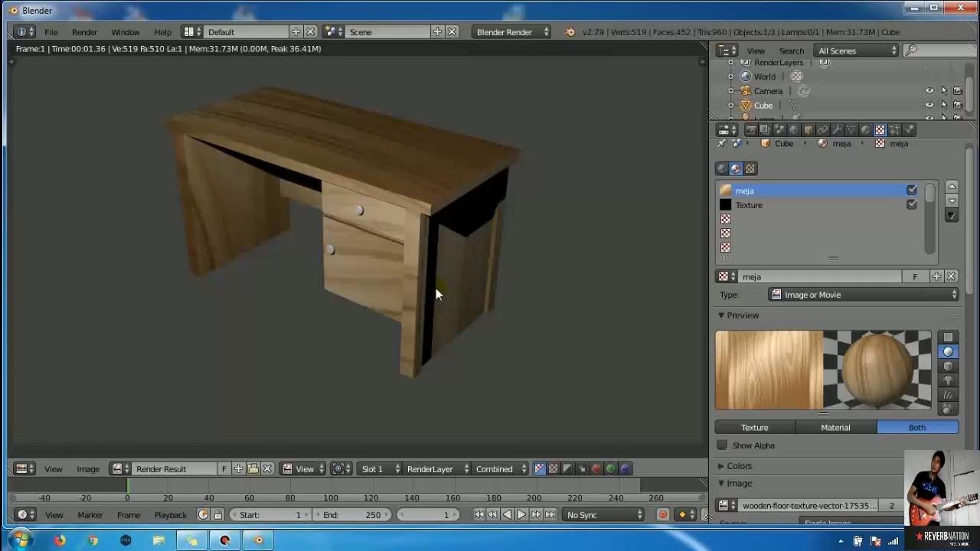Jump to the end frame in timeline
980x551 pixels.
click(550, 515)
